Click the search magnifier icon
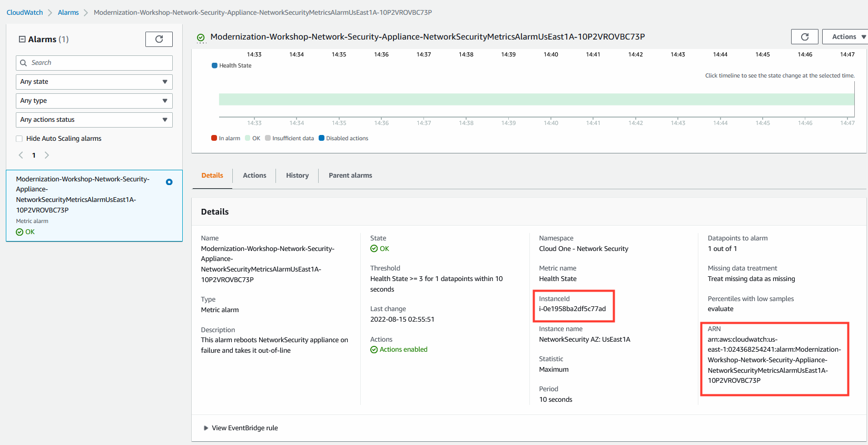Image resolution: width=868 pixels, height=445 pixels. coord(23,63)
